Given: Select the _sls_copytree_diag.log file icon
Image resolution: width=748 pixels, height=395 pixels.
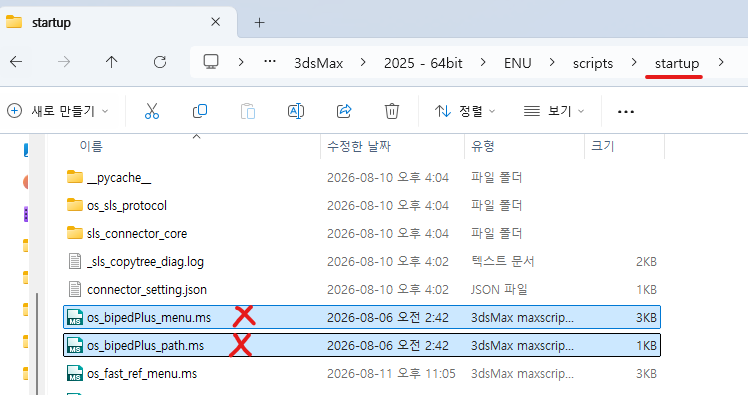Looking at the screenshot, I should click(75, 261).
